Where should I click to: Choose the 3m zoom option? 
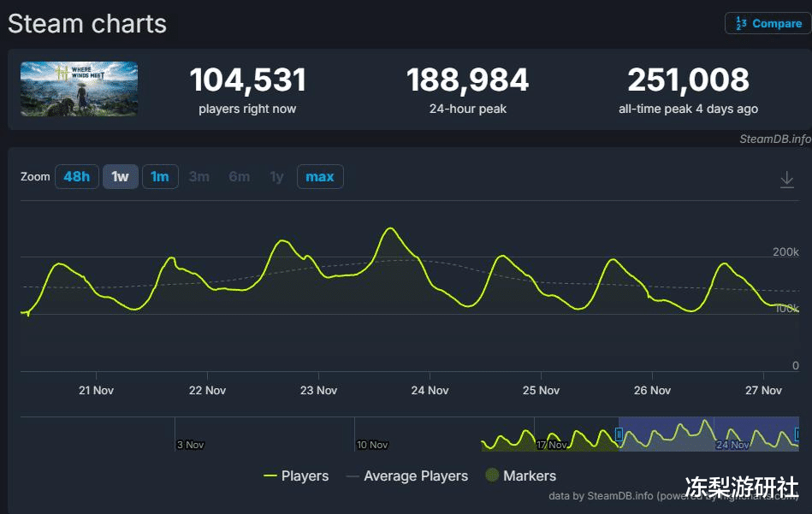click(199, 176)
